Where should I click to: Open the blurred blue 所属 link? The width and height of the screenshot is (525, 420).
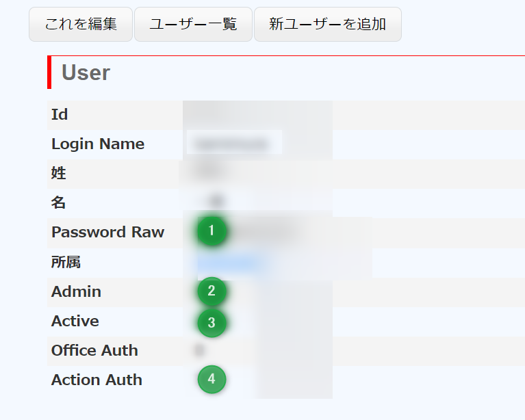point(229,263)
